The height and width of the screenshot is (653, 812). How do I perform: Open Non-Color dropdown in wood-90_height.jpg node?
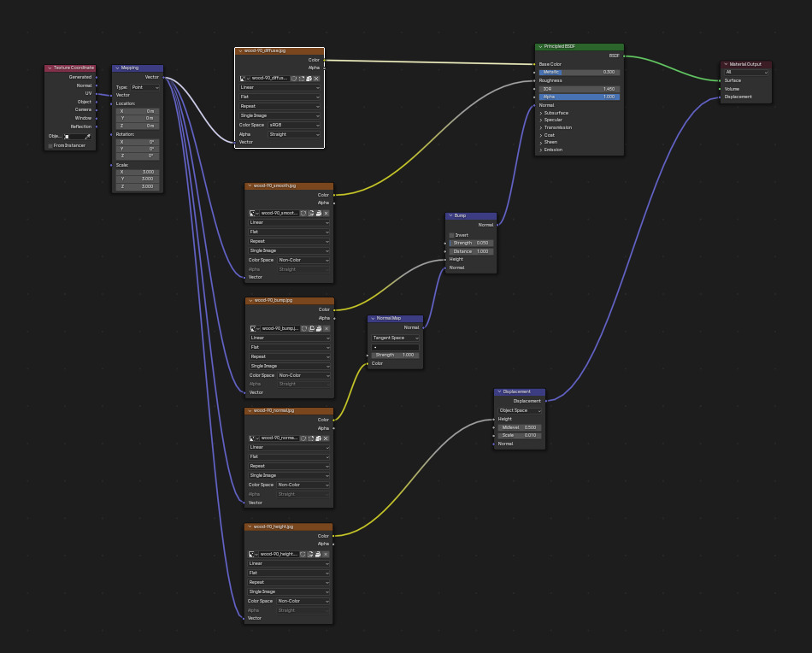click(303, 602)
